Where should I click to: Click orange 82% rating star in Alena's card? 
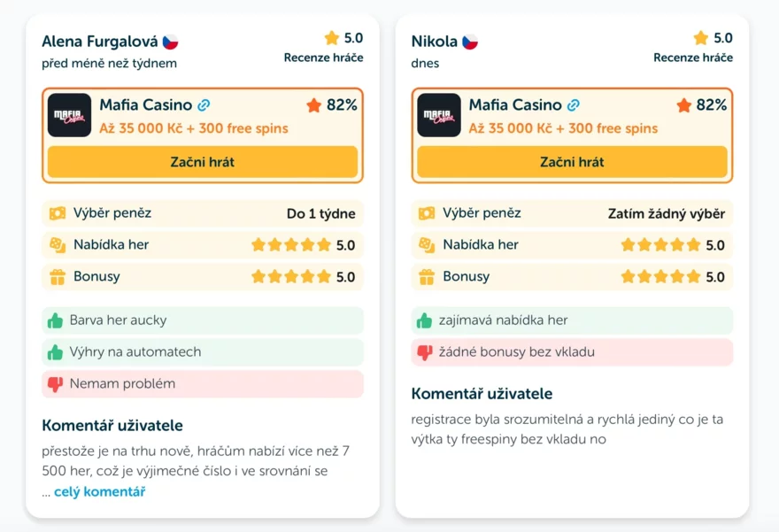(x=313, y=105)
